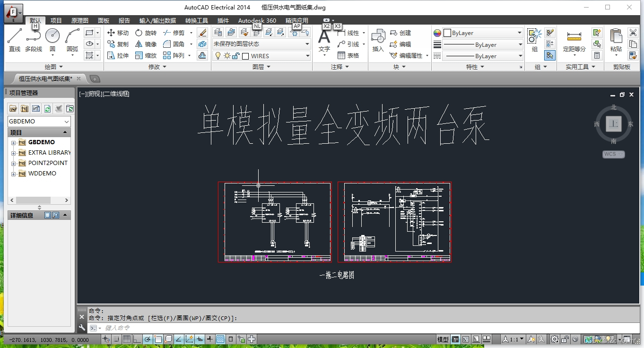Expand the 绘图 panel flyout
Image resolution: width=644 pixels, height=348 pixels.
54,67
